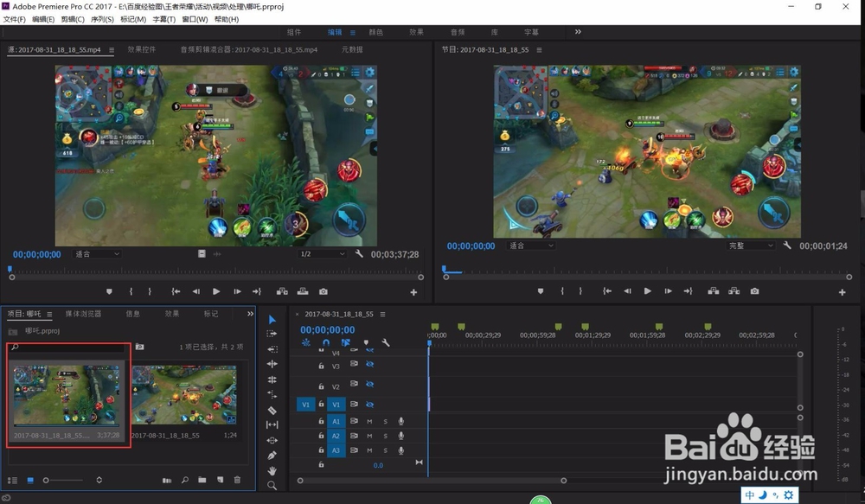
Task: Solo audio track A2
Action: [x=386, y=436]
